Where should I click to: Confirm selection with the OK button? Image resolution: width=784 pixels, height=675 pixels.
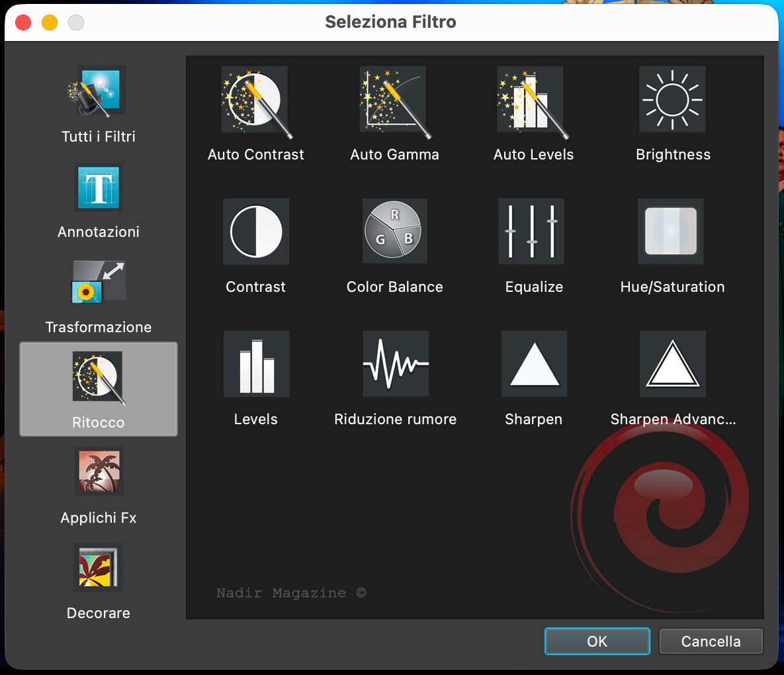click(597, 641)
